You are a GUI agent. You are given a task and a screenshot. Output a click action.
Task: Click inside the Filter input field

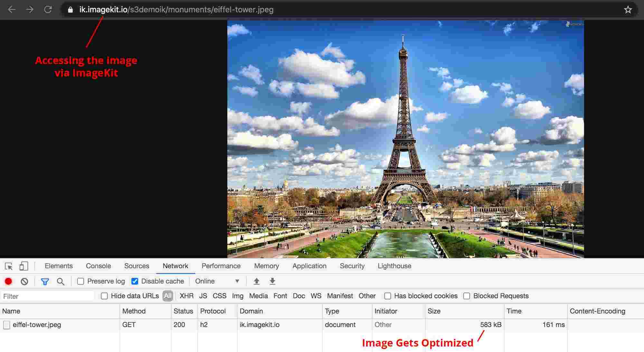(x=47, y=296)
